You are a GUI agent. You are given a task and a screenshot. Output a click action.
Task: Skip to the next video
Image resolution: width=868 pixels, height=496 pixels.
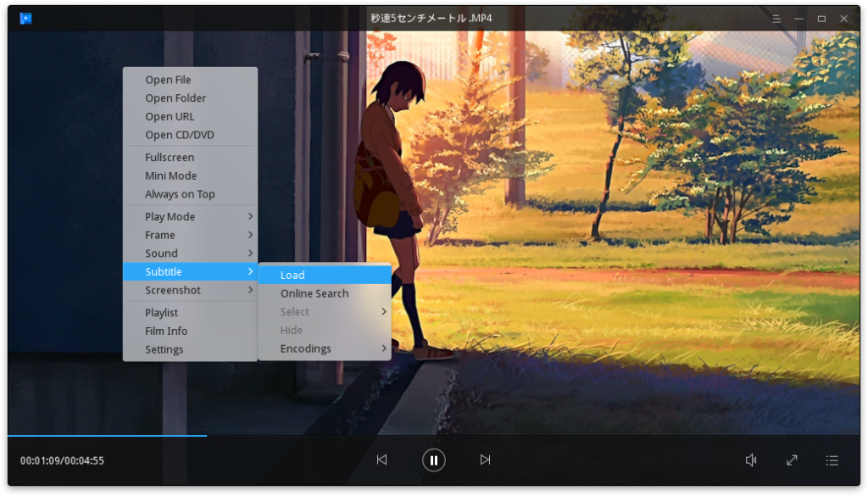(x=485, y=460)
